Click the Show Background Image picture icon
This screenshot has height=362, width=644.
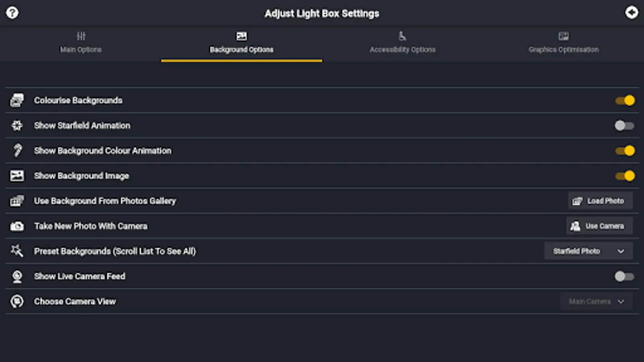coord(17,176)
